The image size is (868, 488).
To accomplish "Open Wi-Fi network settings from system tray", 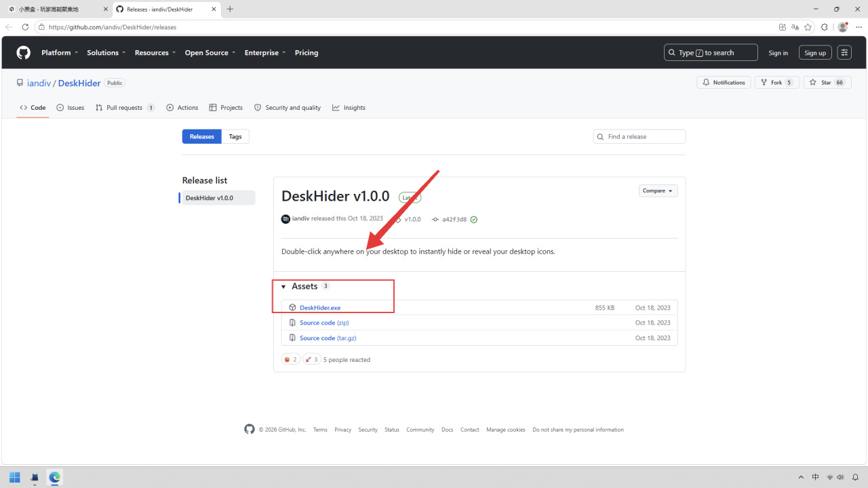I will (830, 477).
